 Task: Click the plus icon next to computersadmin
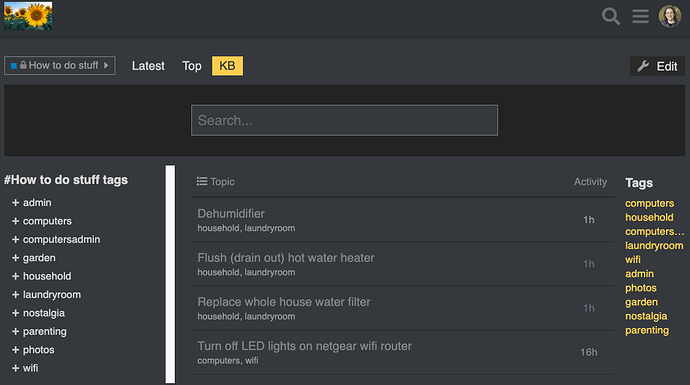[x=15, y=239]
